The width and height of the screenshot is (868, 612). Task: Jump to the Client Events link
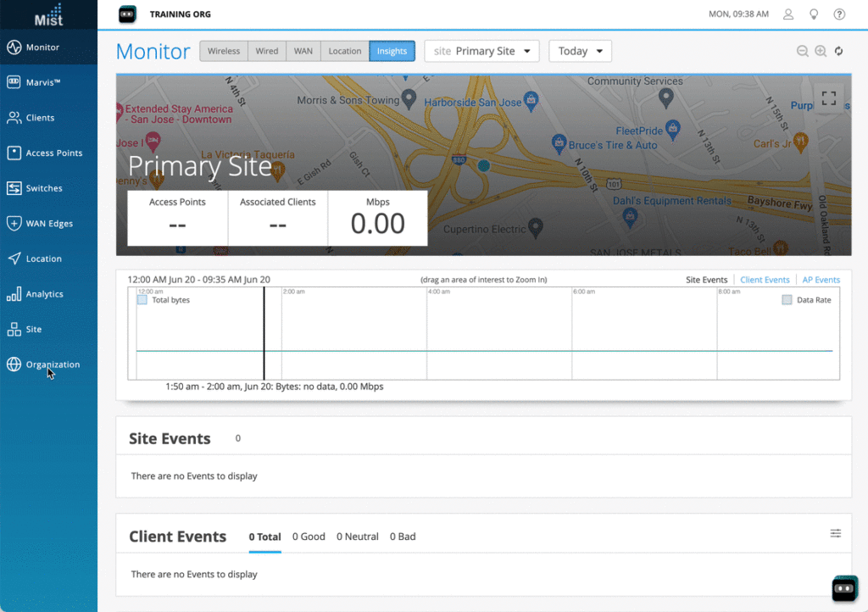[x=765, y=280]
